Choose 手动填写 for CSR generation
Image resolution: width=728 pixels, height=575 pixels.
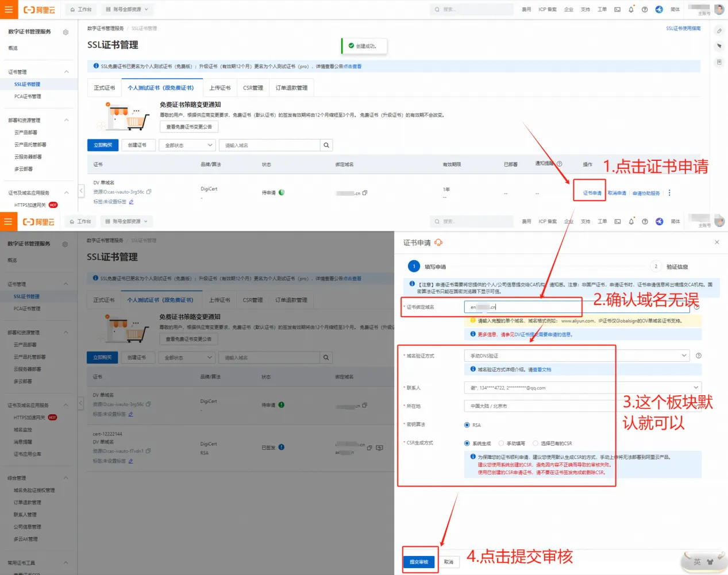coord(501,443)
